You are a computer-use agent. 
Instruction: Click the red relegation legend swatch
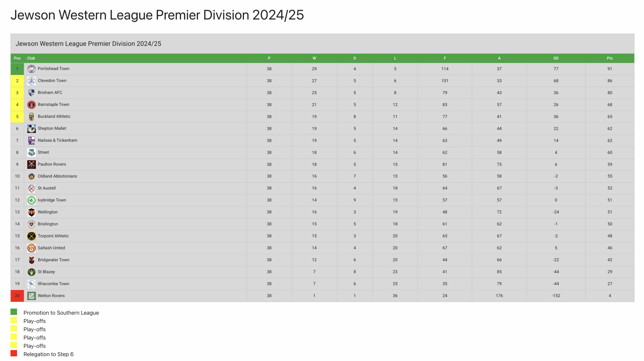point(14,353)
